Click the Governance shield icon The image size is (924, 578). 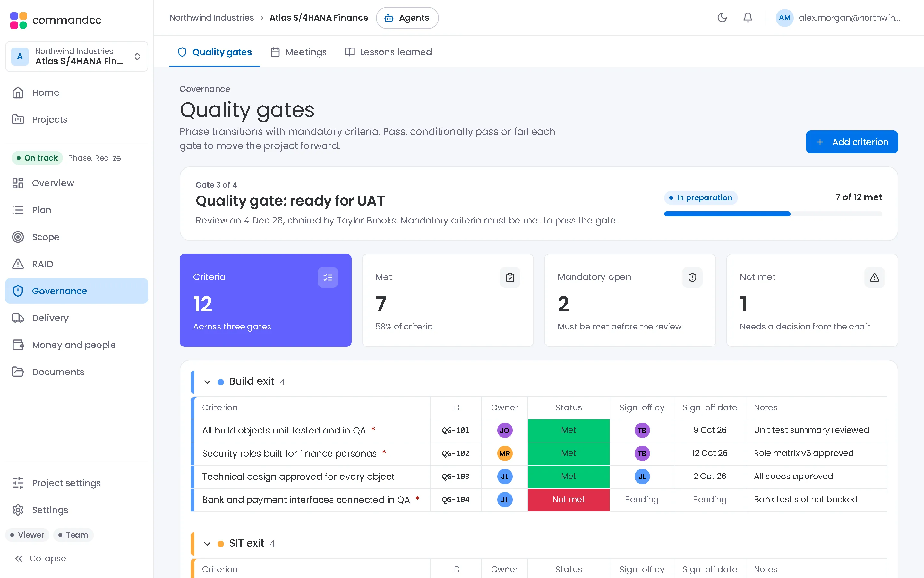[x=18, y=291]
